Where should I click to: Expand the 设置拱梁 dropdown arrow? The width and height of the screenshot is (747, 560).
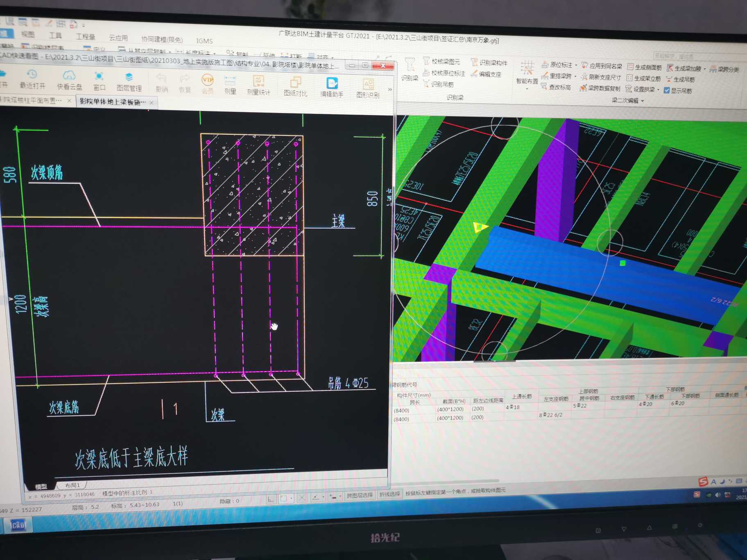tap(658, 90)
